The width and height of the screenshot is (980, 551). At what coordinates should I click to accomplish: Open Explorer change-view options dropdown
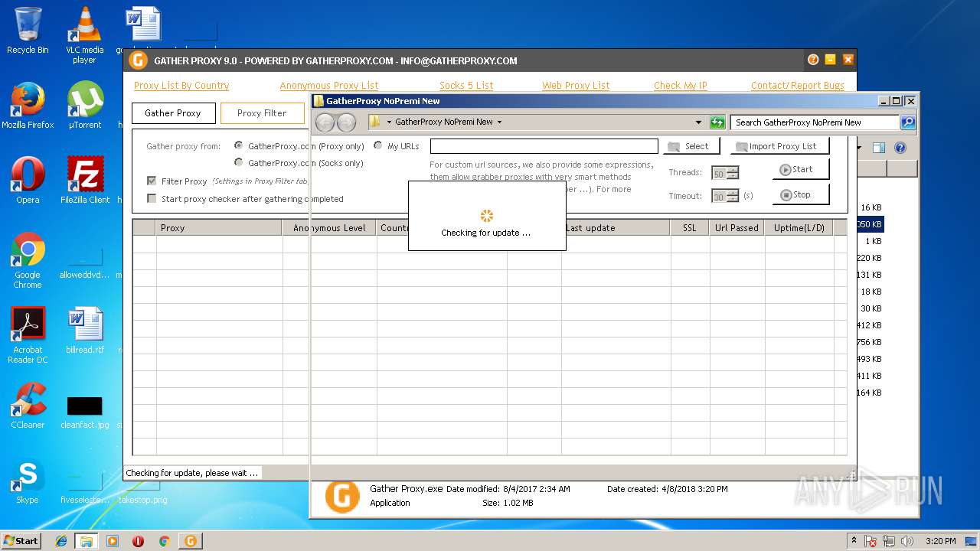(860, 148)
